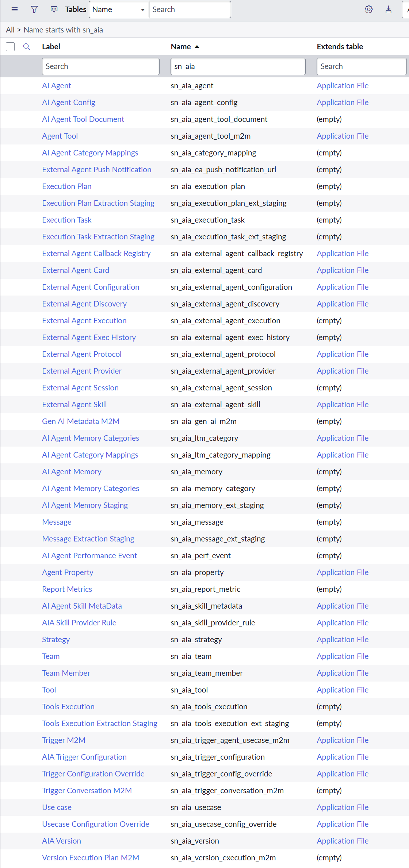Open External Agent Session record

80,388
